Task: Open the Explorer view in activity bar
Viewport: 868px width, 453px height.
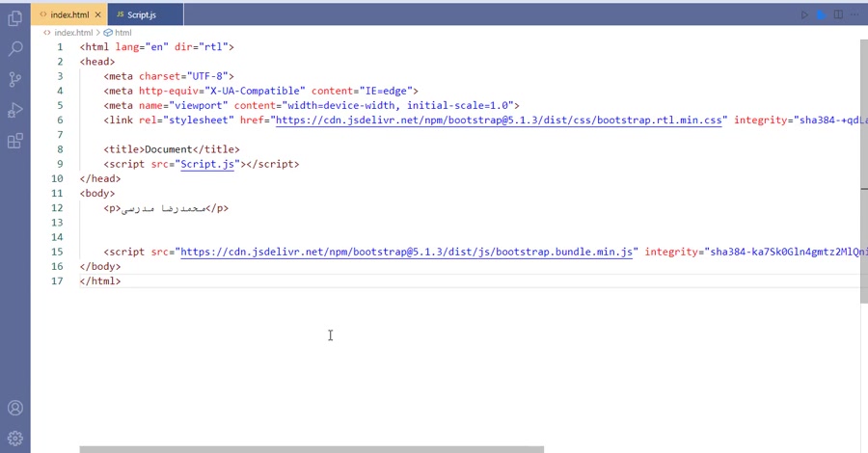Action: pos(14,18)
